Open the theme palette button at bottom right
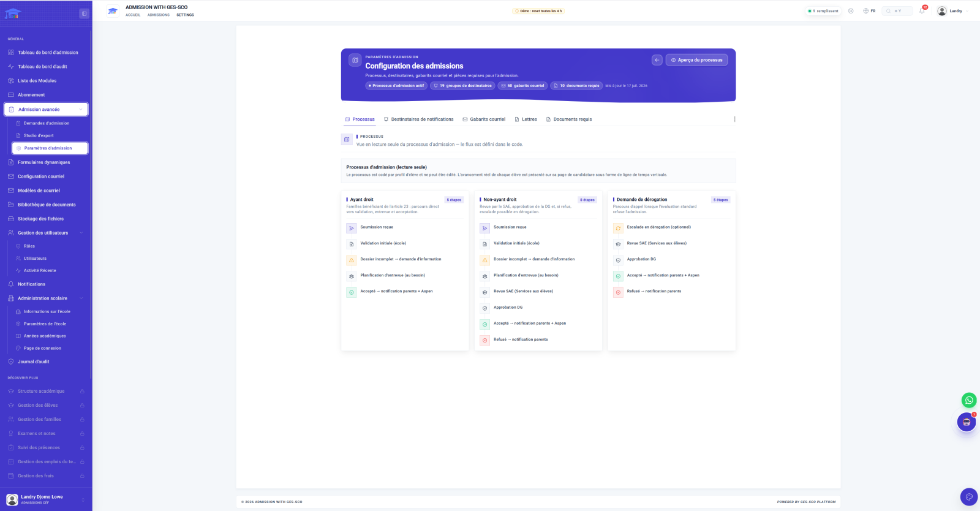This screenshot has width=980, height=511. tap(968, 497)
